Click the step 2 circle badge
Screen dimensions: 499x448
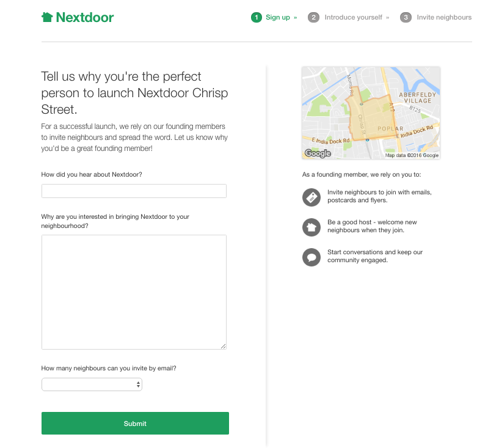click(x=313, y=18)
